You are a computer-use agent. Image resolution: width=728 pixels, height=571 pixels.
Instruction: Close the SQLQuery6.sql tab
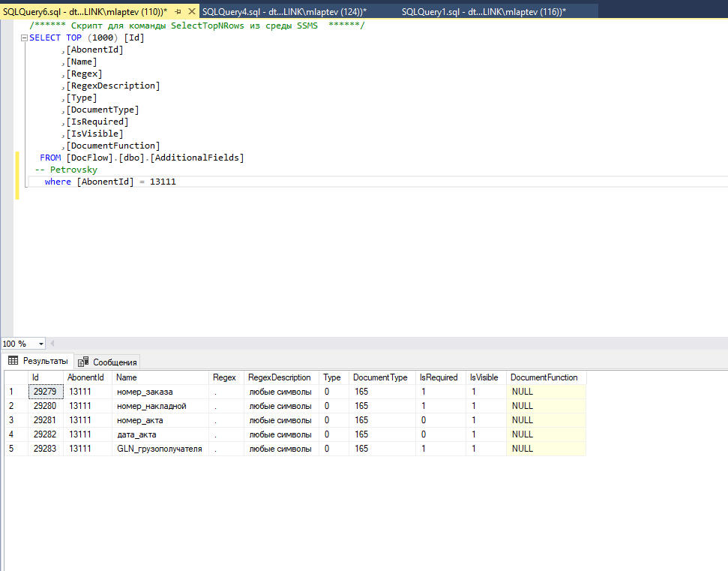point(192,12)
